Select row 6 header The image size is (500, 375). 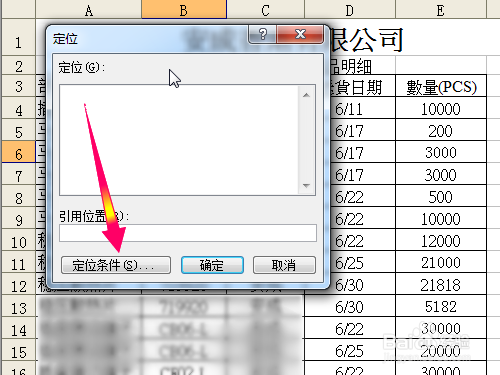(18, 152)
